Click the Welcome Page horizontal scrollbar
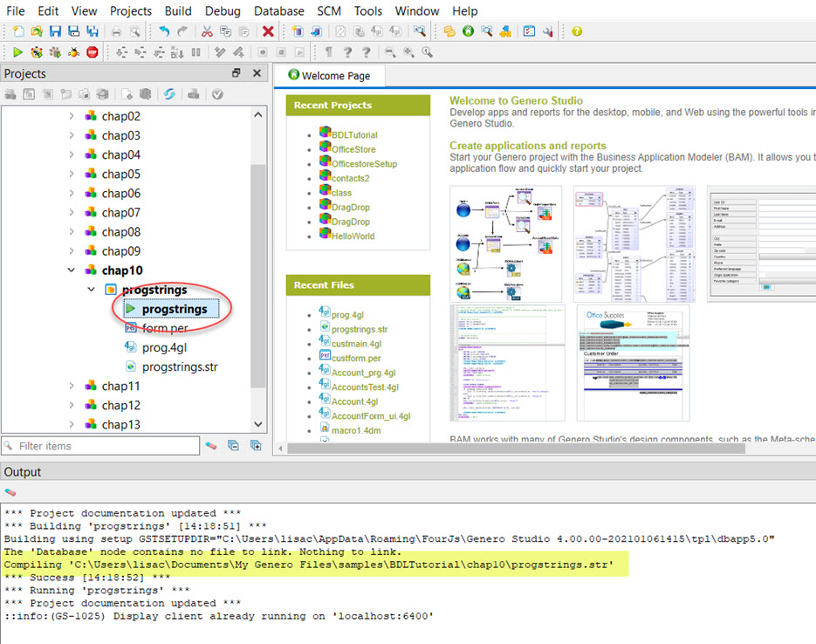The image size is (816, 644). (x=517, y=449)
